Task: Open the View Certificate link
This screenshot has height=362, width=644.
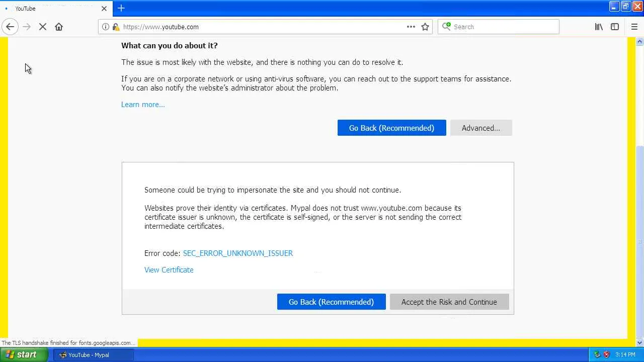Action: point(169,270)
